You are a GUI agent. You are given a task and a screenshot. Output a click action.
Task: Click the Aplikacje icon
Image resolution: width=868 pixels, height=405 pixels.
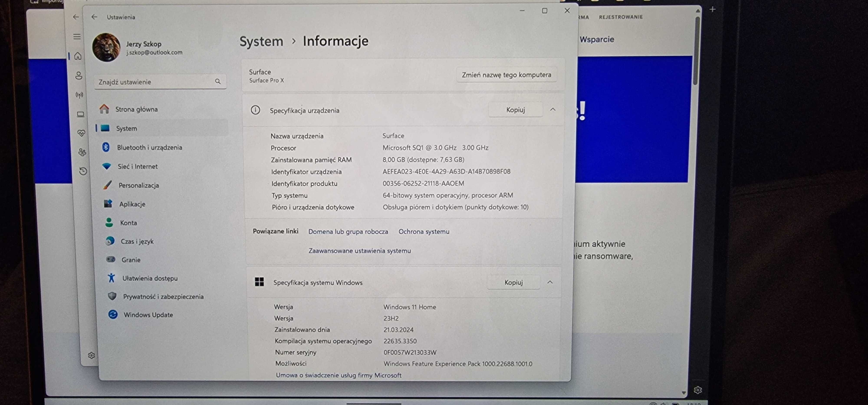[108, 203]
